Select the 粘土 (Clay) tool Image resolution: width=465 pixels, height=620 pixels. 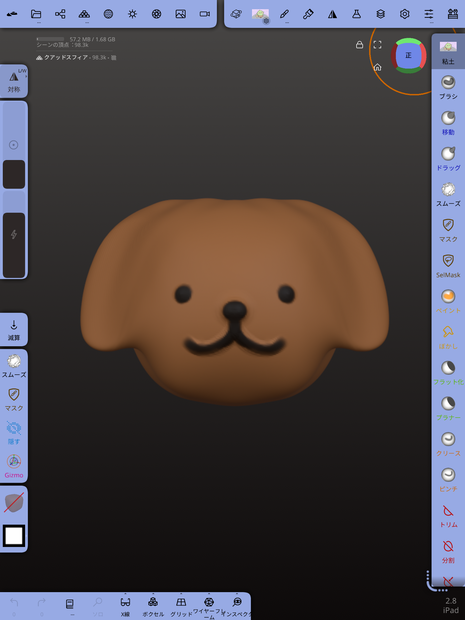tap(448, 52)
